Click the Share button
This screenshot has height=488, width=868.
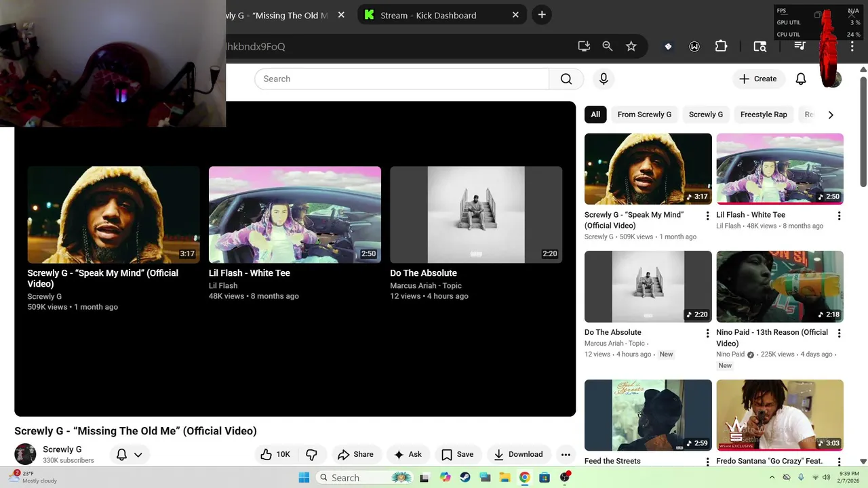[356, 454]
